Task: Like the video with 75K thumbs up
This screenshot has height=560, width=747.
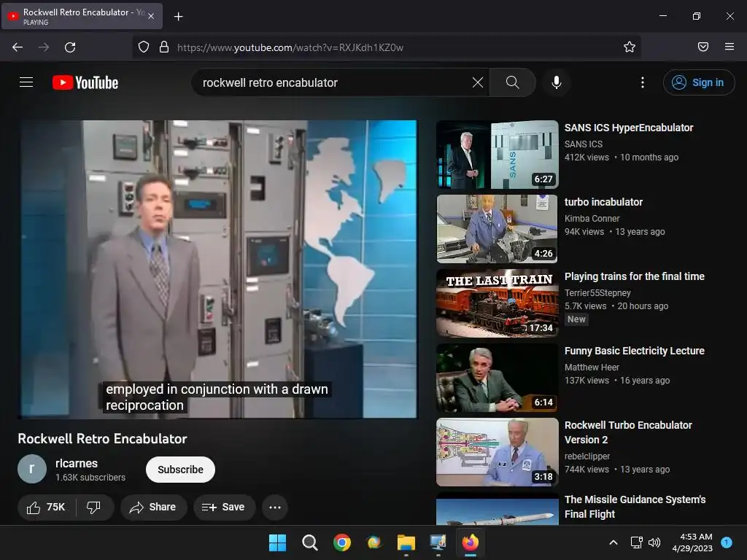Action: pos(46,507)
